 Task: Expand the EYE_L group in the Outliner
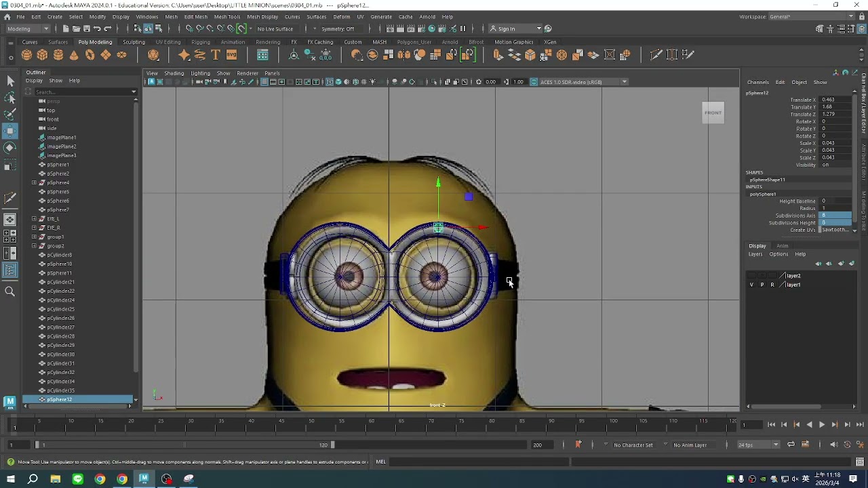(34, 219)
